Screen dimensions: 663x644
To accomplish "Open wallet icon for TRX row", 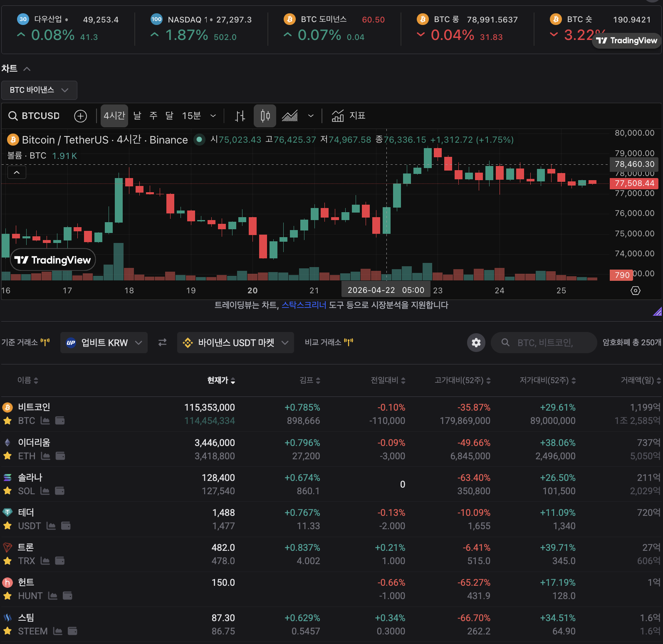I will tap(60, 561).
